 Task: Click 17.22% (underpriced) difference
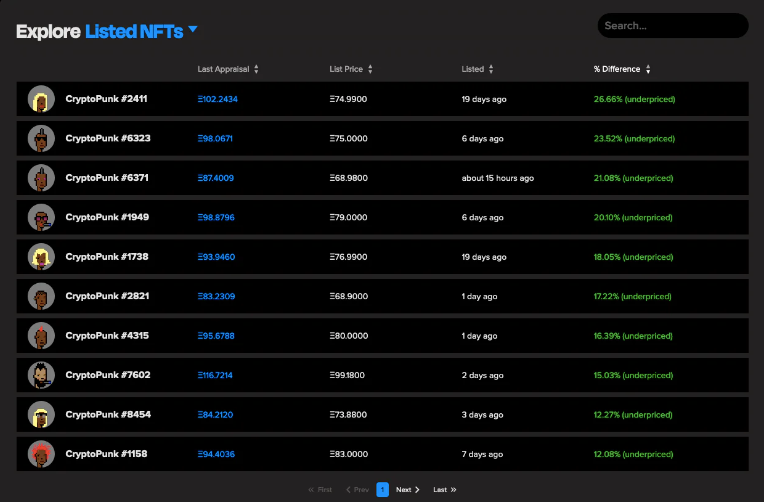[632, 296]
